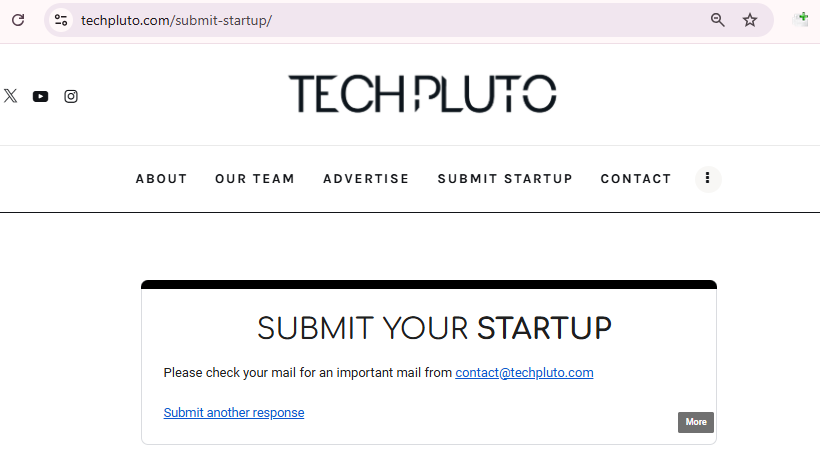
Task: Click the contact@techpluto.com email link
Action: (524, 373)
